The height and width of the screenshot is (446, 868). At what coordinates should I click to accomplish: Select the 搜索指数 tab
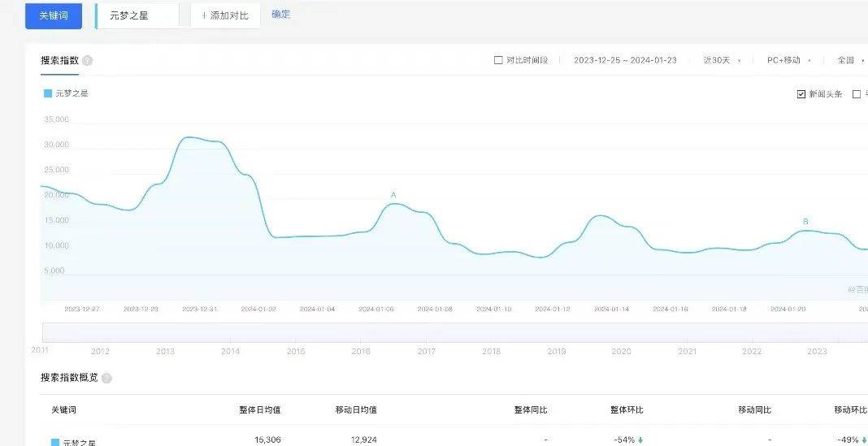[x=59, y=60]
